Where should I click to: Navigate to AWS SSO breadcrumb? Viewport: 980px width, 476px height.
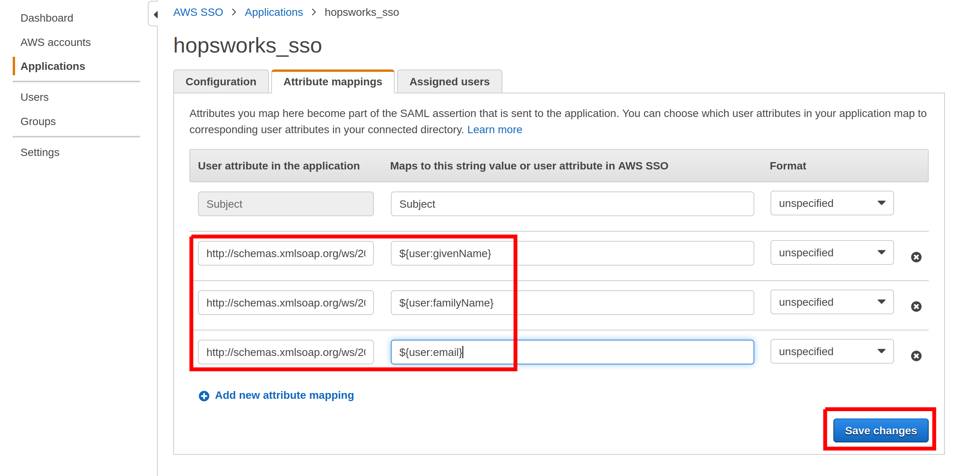198,12
